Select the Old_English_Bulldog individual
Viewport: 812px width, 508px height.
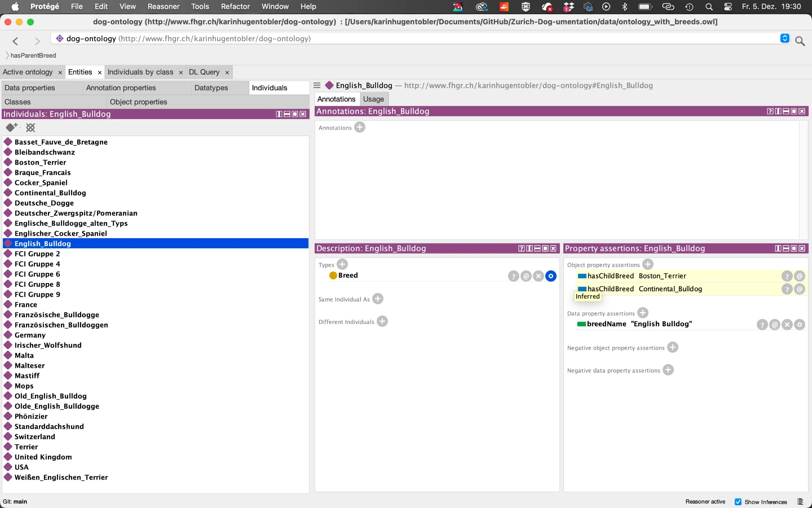click(x=50, y=396)
